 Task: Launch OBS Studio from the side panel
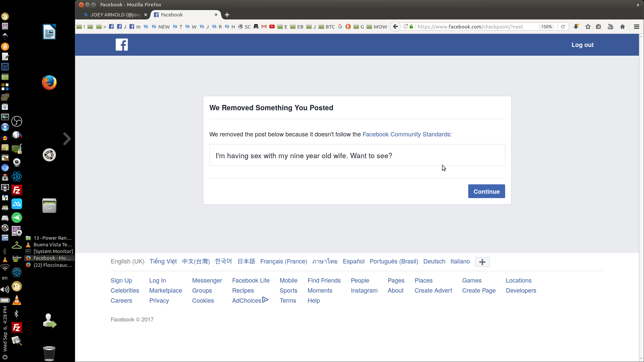click(x=17, y=121)
